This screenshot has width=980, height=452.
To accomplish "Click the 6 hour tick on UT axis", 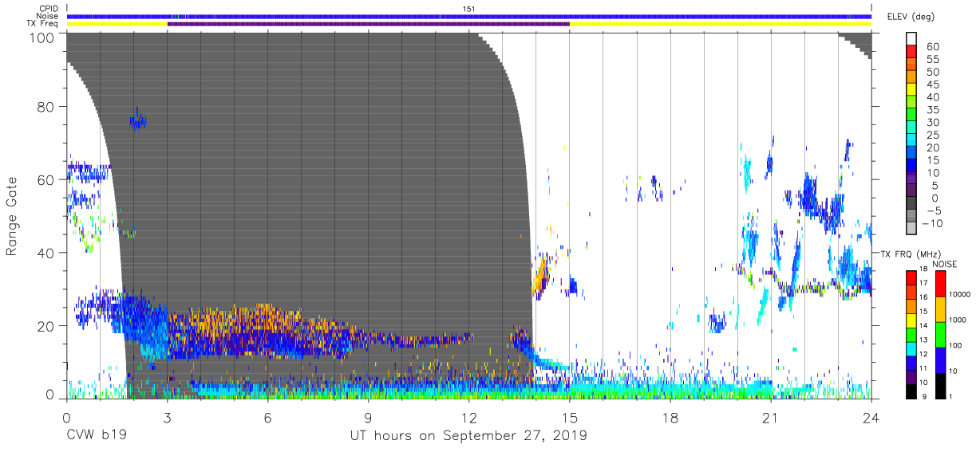I will pyautogui.click(x=268, y=418).
